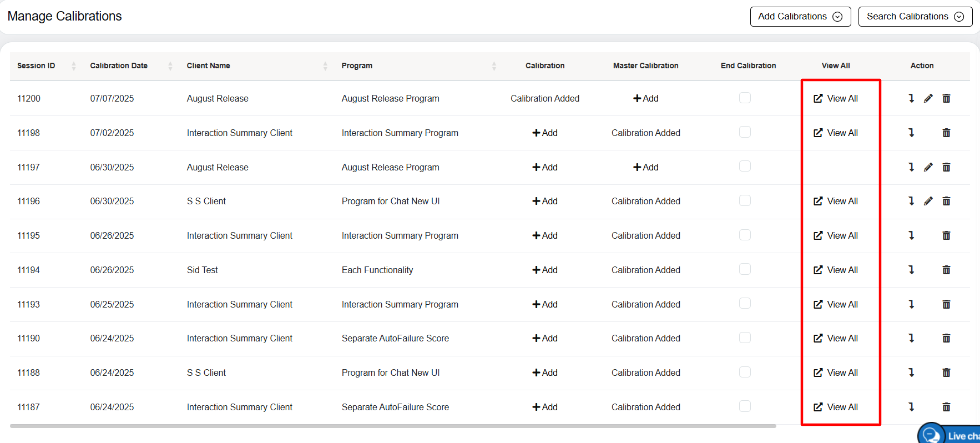Edit session 11200 with the pencil icon
Screen dimensions: 980x443
click(928, 98)
